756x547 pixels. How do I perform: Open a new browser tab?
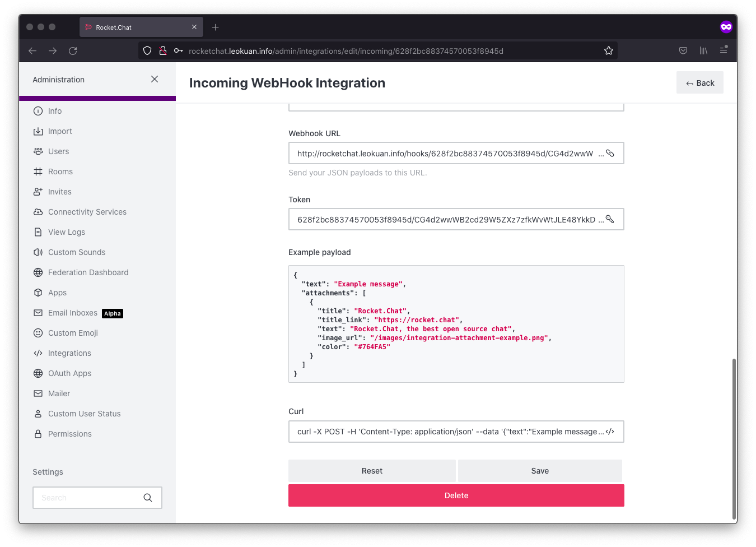click(x=216, y=27)
